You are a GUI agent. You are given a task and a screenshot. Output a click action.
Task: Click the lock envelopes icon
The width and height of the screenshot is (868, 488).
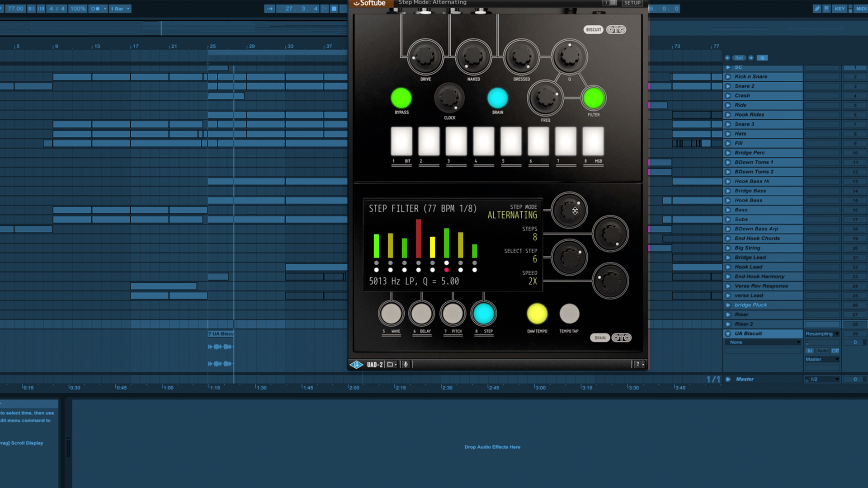762,58
